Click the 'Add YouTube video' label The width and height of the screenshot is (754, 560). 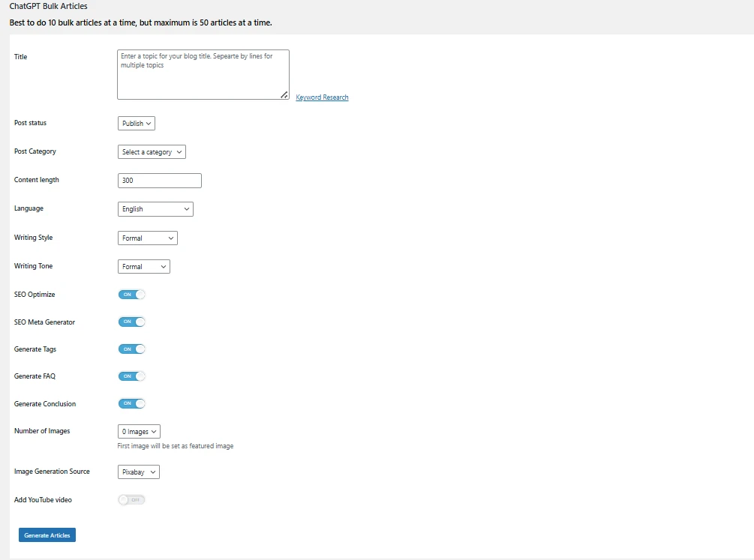point(43,500)
